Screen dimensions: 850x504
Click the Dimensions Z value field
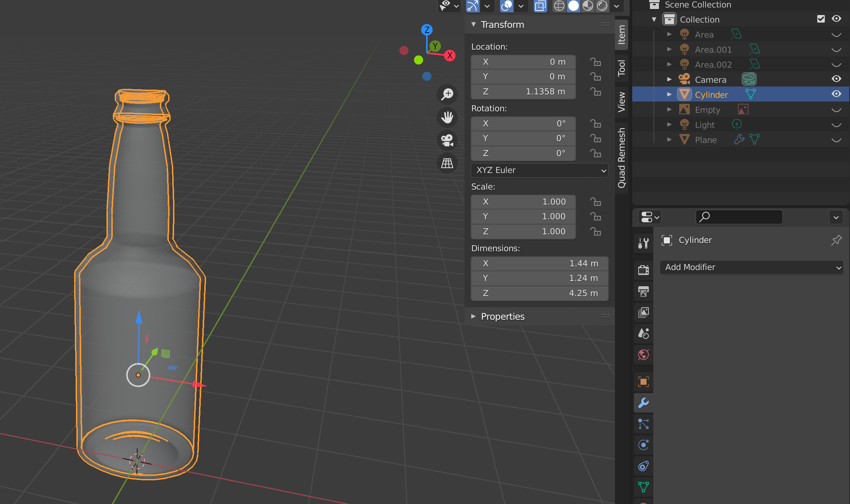pyautogui.click(x=540, y=293)
